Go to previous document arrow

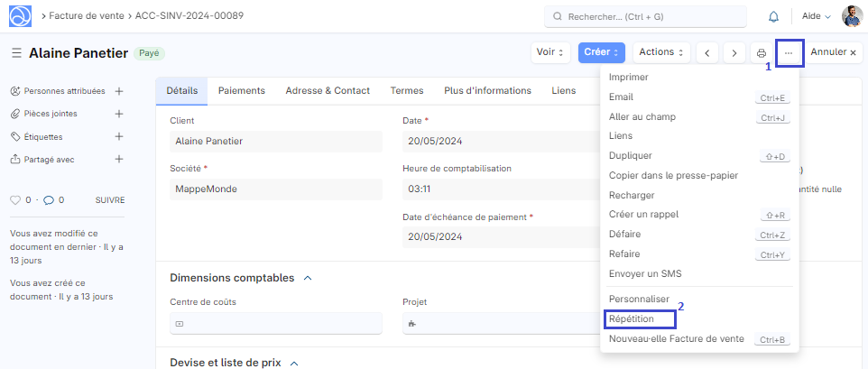point(706,52)
